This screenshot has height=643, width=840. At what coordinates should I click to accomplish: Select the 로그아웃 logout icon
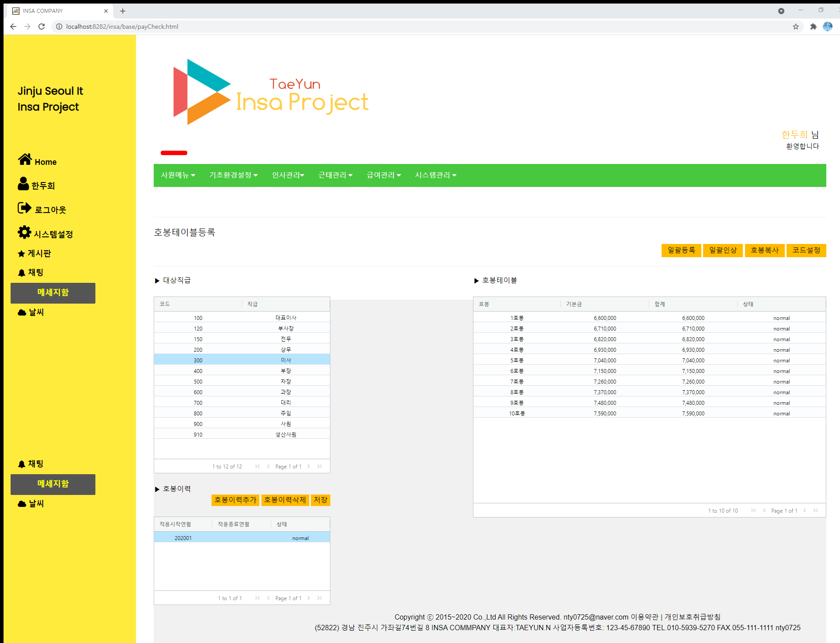(x=24, y=208)
